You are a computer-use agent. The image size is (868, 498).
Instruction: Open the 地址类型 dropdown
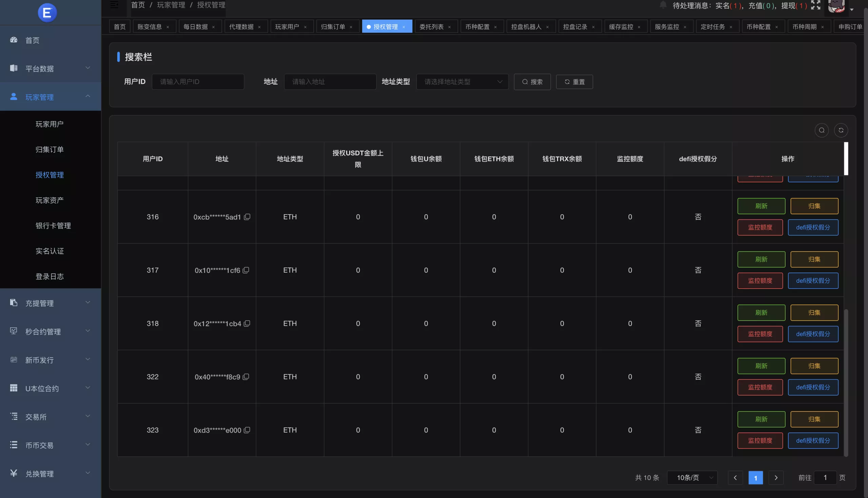click(x=462, y=82)
